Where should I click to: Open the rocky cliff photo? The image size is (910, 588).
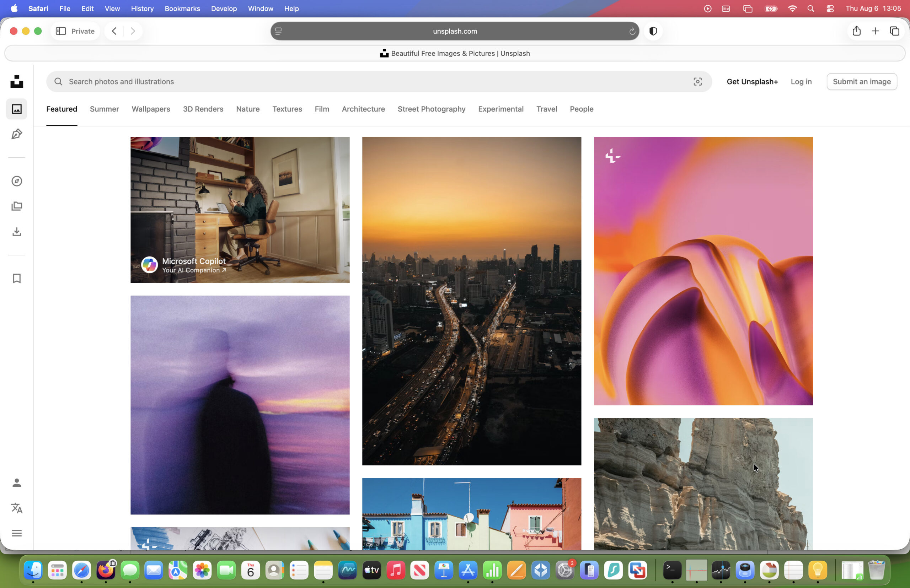703,484
